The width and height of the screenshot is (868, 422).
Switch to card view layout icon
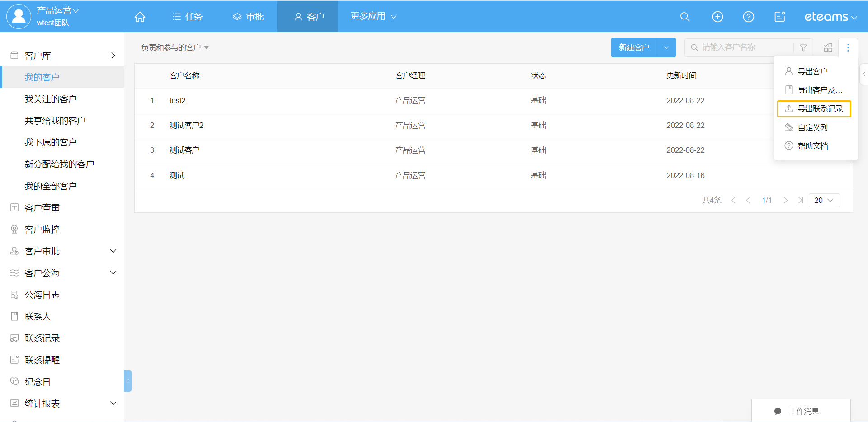coord(828,47)
